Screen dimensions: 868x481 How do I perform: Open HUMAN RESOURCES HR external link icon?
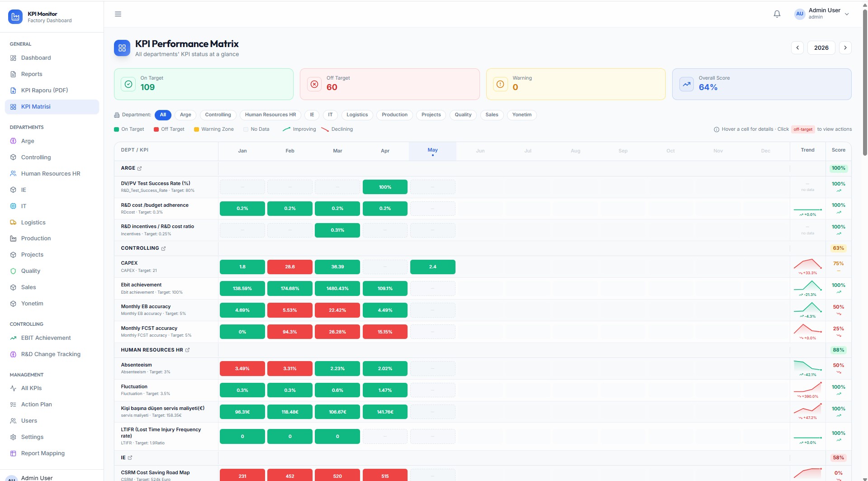pyautogui.click(x=188, y=350)
